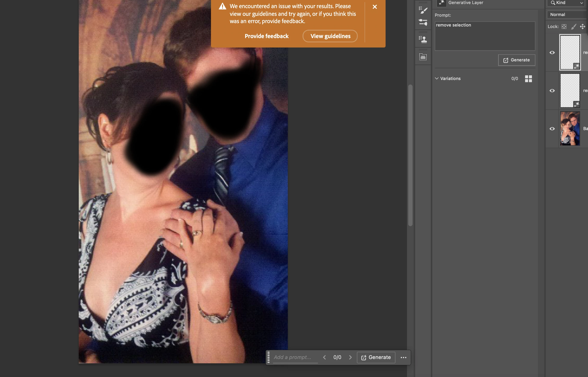Hide the second generative layer
Screen dimensions: 588x377
552,91
